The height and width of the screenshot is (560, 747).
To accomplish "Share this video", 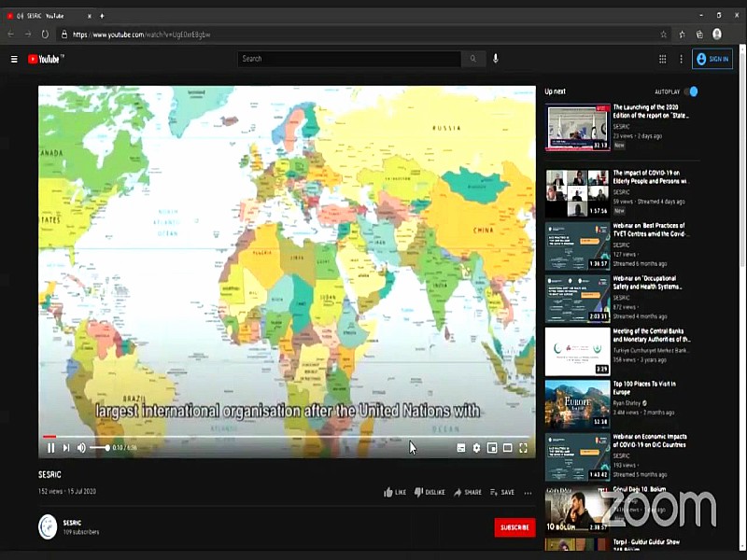I will pyautogui.click(x=468, y=492).
